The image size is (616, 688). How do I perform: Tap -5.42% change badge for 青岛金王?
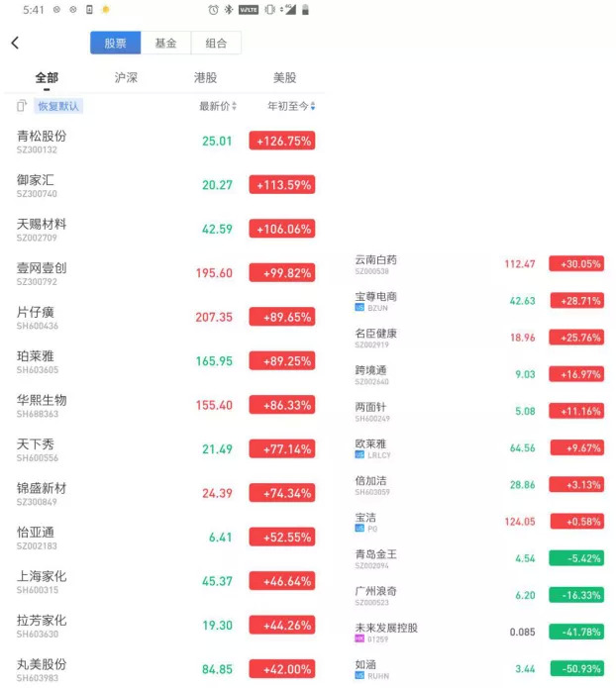576,558
